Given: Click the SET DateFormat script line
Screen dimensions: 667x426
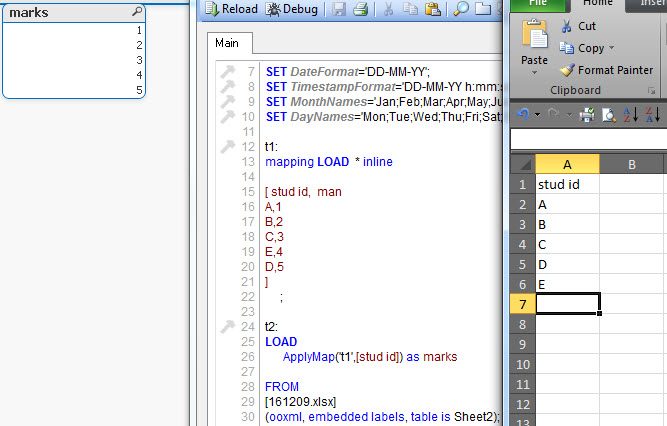Looking at the screenshot, I should pos(348,71).
